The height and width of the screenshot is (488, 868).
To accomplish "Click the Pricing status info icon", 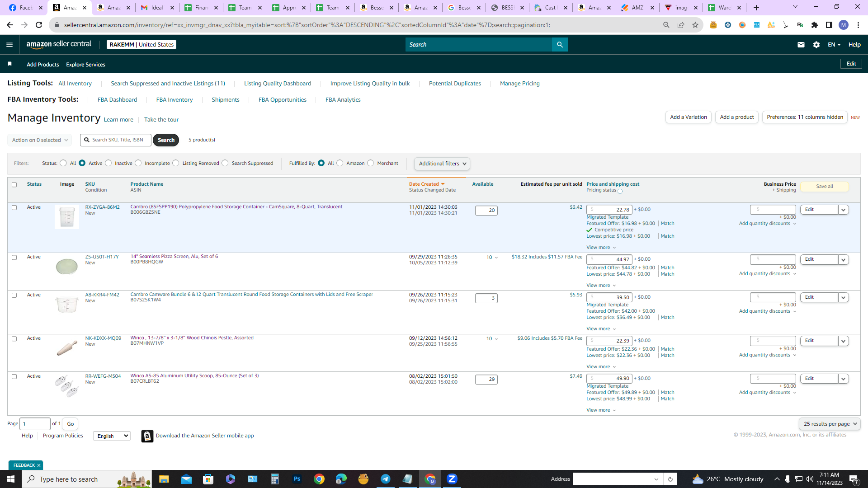I will pyautogui.click(x=620, y=191).
